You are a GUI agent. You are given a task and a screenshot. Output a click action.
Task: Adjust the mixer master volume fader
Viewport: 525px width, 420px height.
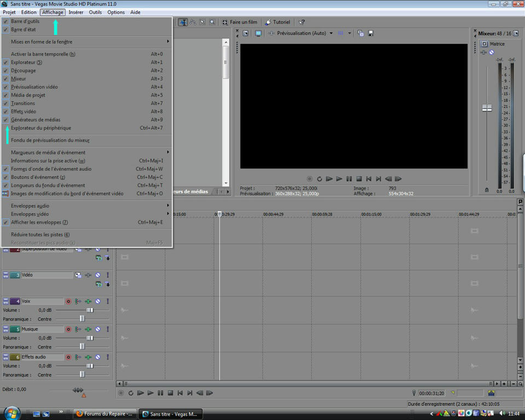pyautogui.click(x=487, y=108)
